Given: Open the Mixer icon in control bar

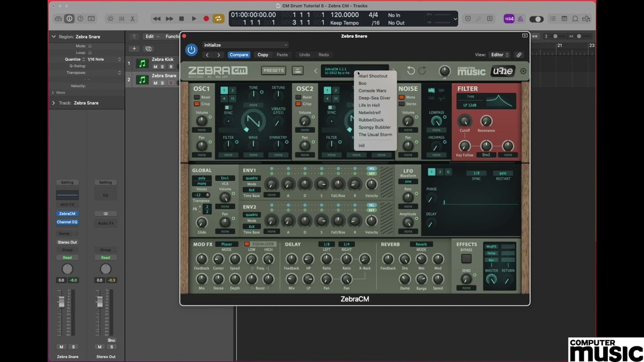Looking at the screenshot, I should coord(121,19).
